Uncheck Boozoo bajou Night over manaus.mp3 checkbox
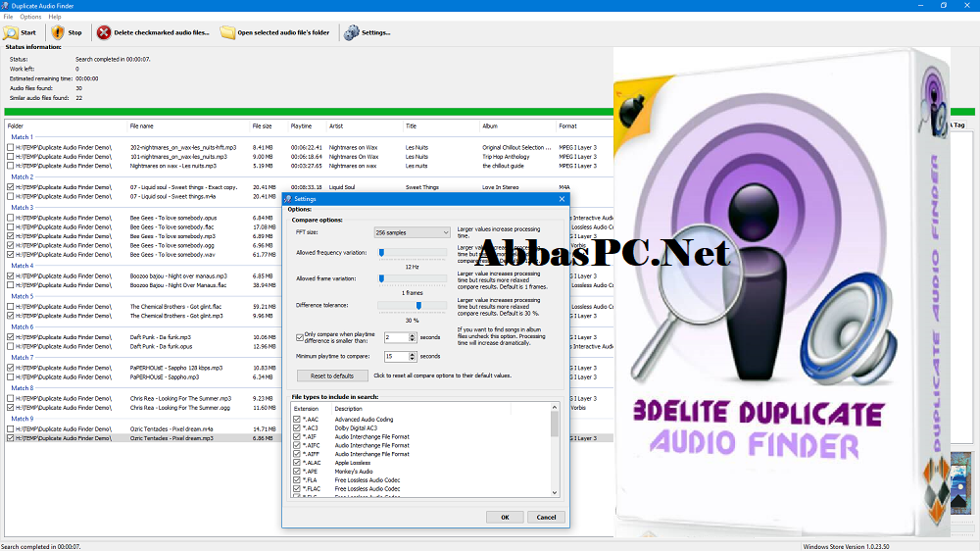Image resolution: width=980 pixels, height=551 pixels. pos(10,275)
